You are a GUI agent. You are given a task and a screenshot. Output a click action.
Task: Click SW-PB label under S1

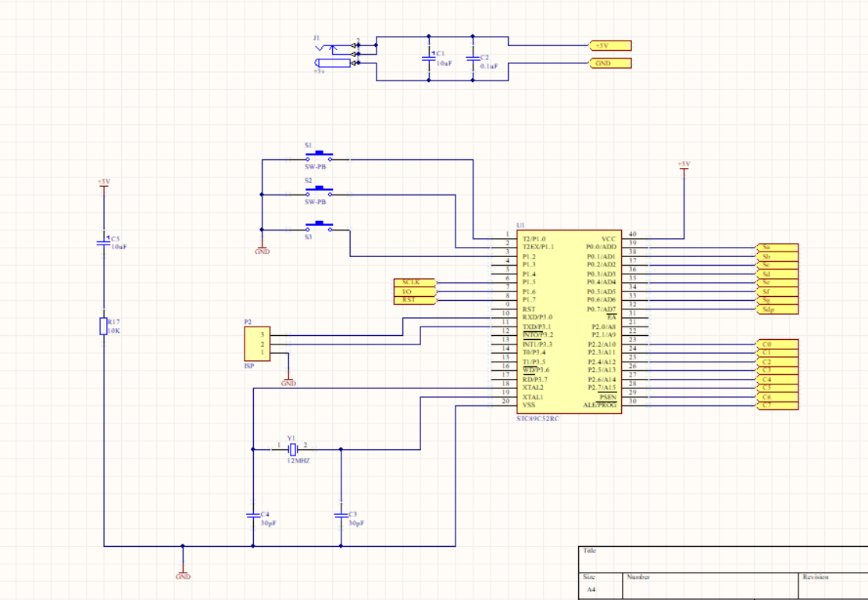[x=315, y=166]
